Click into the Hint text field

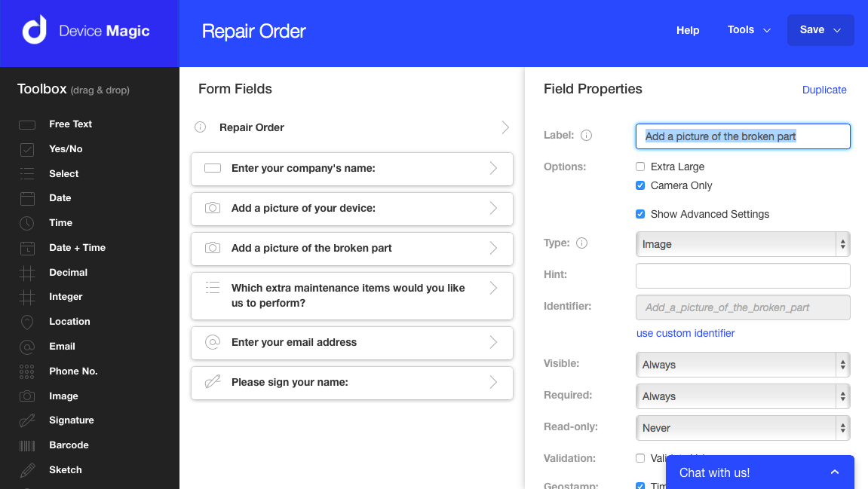point(743,276)
